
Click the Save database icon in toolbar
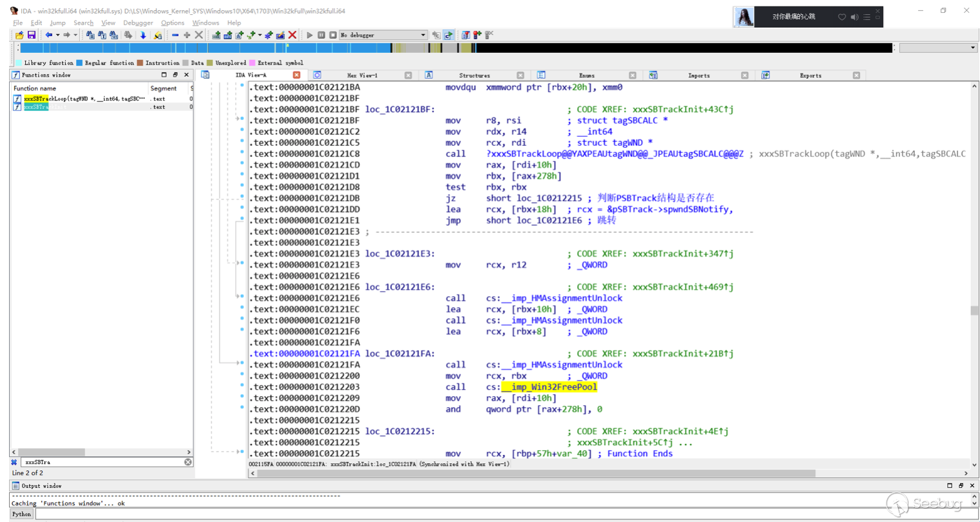[31, 35]
